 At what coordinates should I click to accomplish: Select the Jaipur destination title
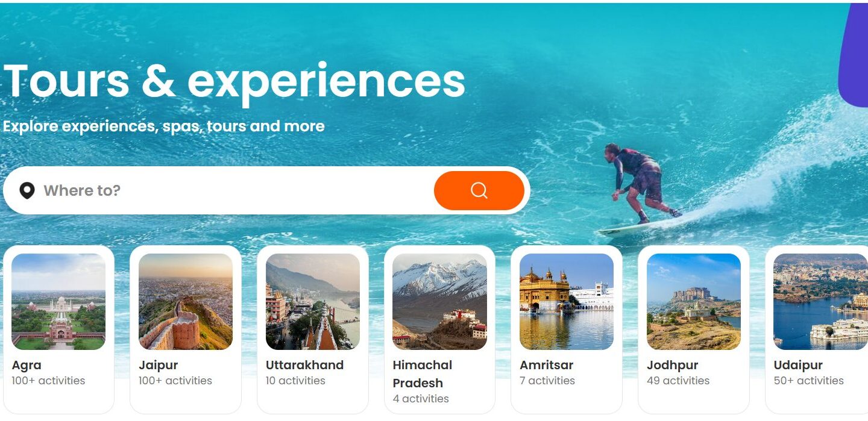159,366
